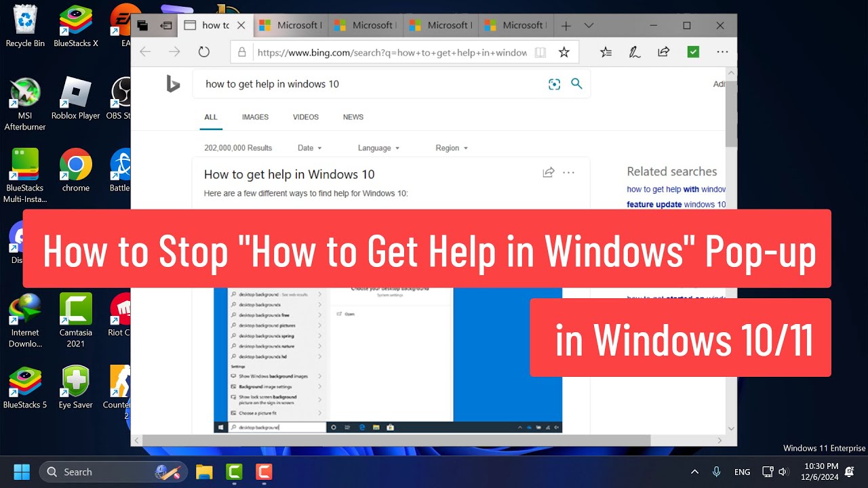This screenshot has width=868, height=488.
Task: Click the microphone tray icon
Action: click(x=717, y=472)
